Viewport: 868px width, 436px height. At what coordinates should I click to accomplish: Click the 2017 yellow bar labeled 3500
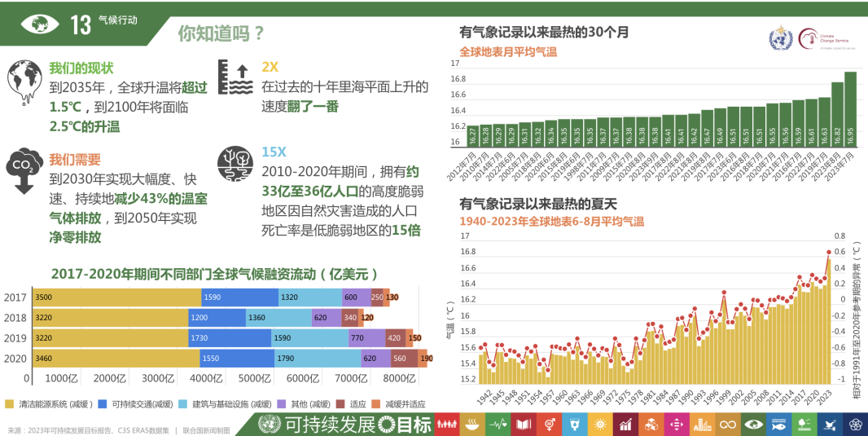[x=116, y=297]
